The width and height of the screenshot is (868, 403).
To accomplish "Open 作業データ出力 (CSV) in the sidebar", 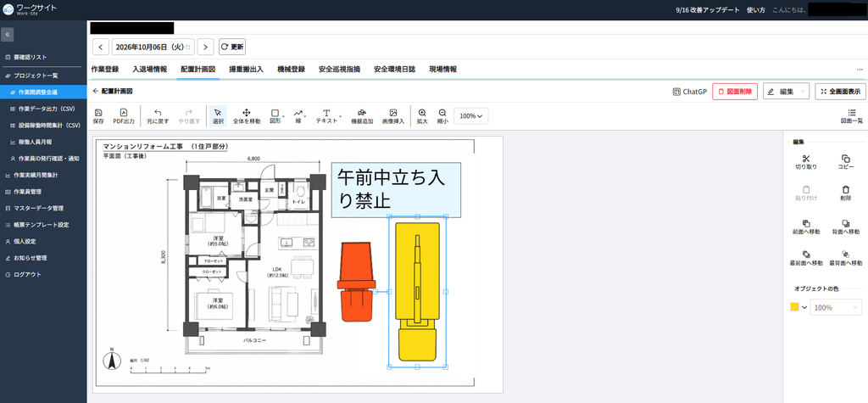I will point(43,109).
